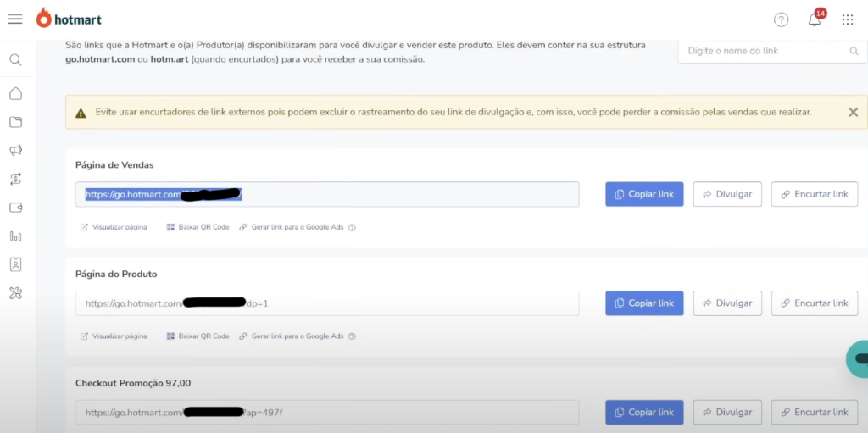Select the Página de Vendas URL field
The height and width of the screenshot is (433, 868).
pyautogui.click(x=327, y=194)
